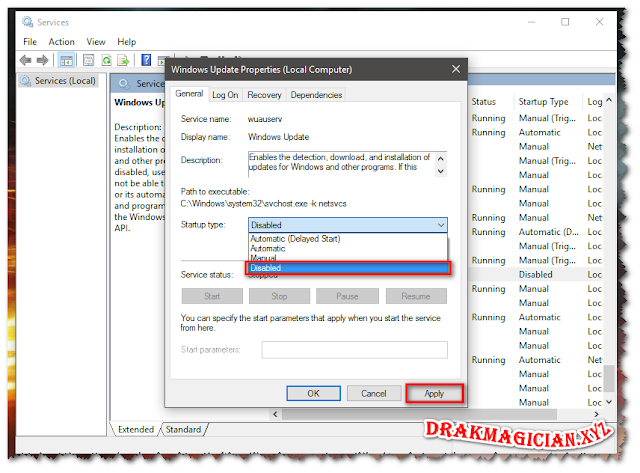The height and width of the screenshot is (473, 640).
Task: Click the Cancel button
Action: click(x=373, y=393)
